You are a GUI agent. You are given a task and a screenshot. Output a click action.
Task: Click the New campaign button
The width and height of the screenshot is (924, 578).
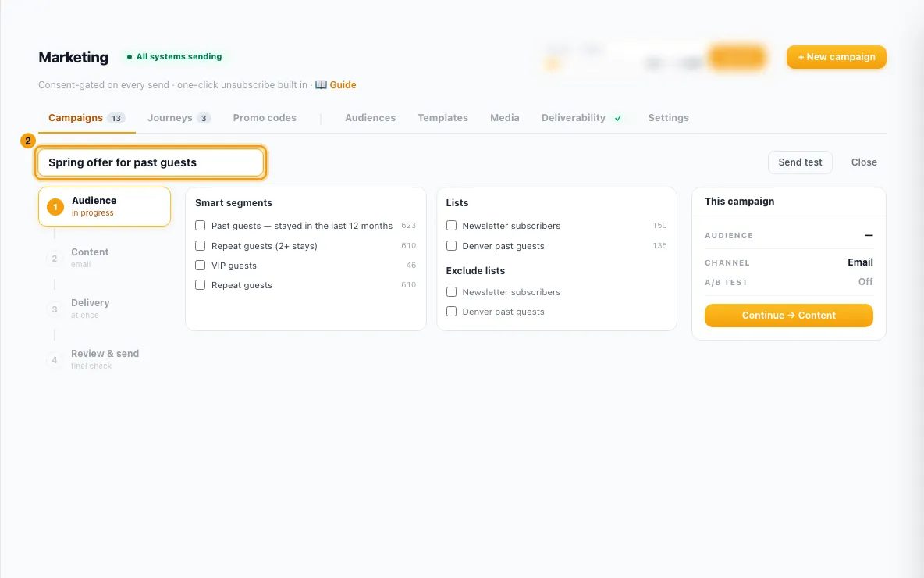point(836,57)
